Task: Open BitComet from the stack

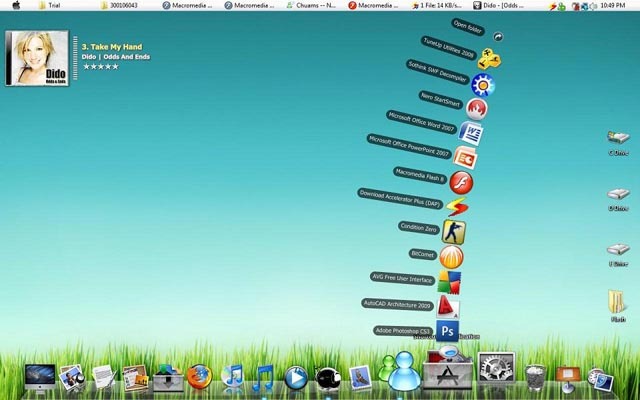Action: coord(451,257)
